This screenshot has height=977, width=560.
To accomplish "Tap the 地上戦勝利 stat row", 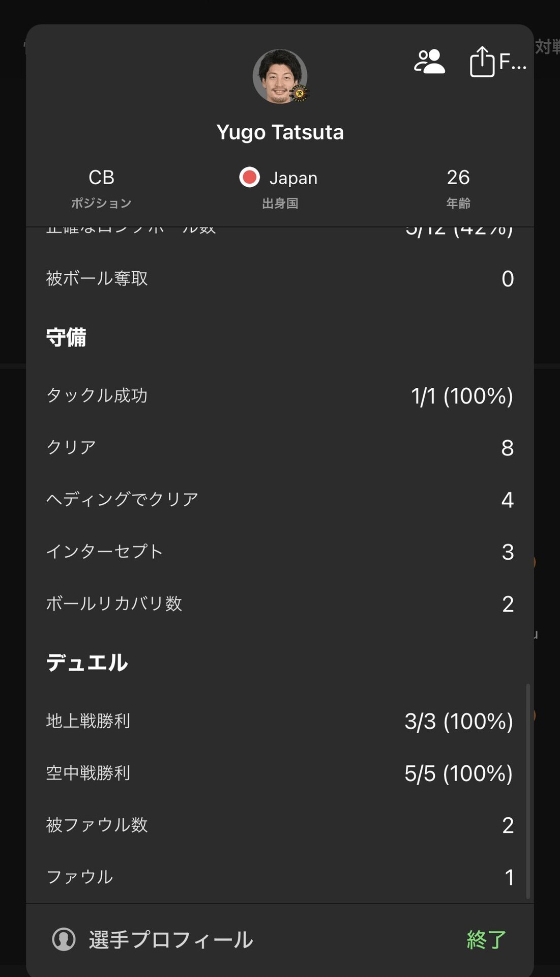I will [x=280, y=721].
